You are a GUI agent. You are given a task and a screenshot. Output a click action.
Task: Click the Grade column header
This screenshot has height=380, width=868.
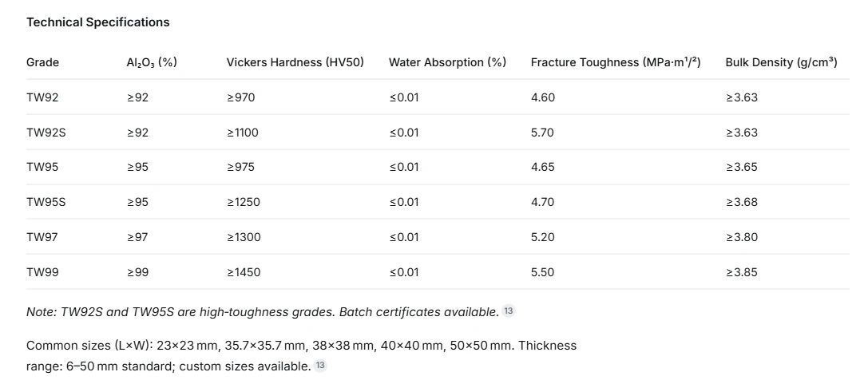tap(42, 62)
